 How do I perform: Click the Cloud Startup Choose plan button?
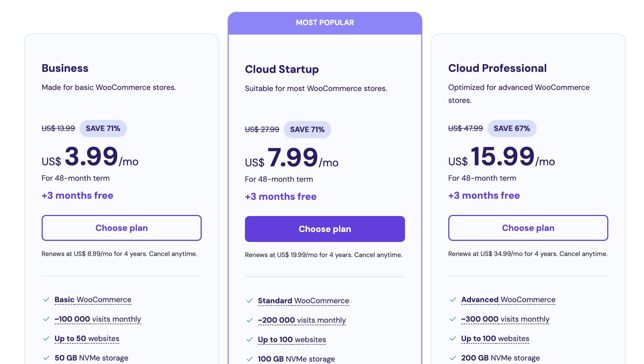coord(325,229)
